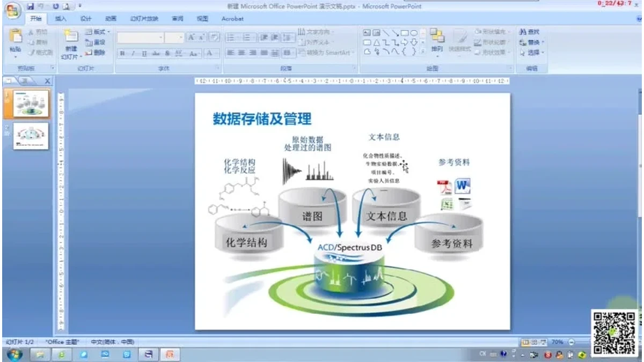Toggle Italic formatting

[x=134, y=53]
